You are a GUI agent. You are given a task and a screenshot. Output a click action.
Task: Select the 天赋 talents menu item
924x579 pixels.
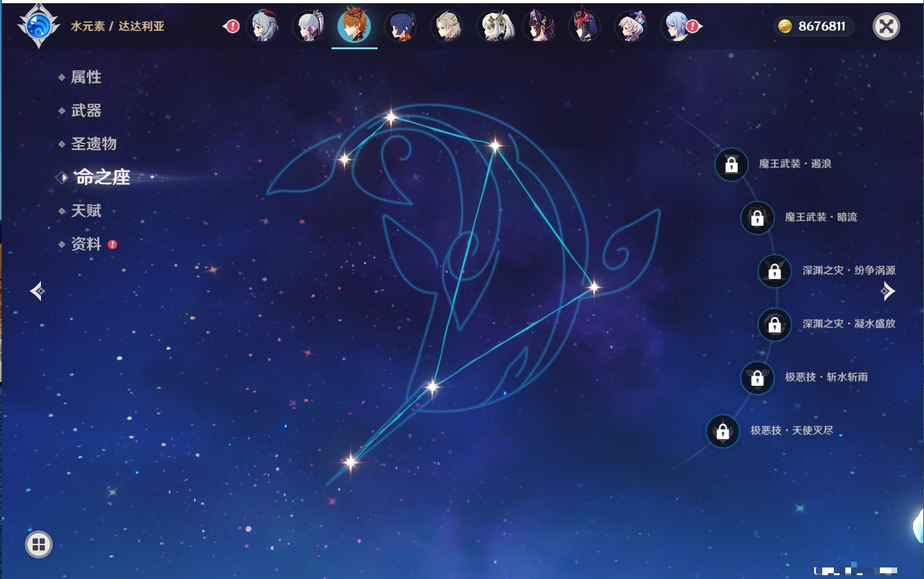pos(86,210)
